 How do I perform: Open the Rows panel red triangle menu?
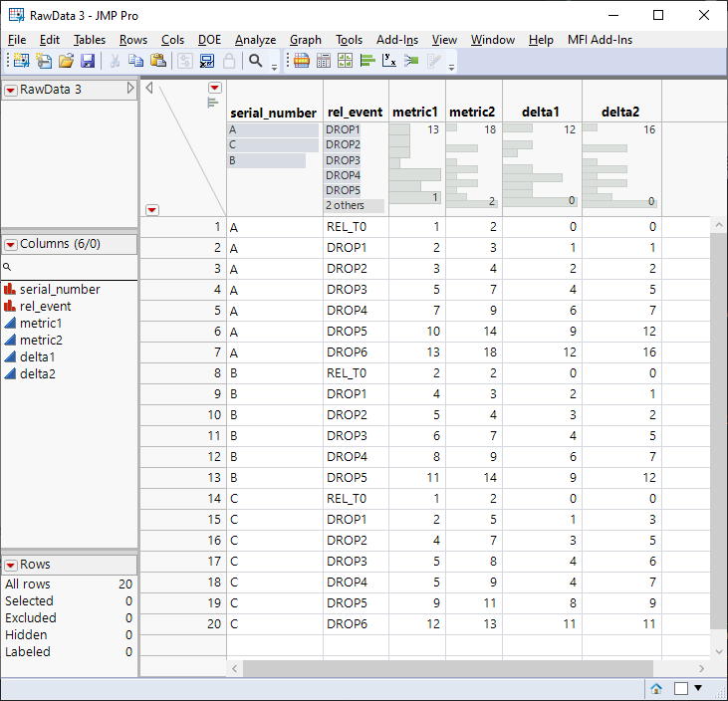pos(11,565)
